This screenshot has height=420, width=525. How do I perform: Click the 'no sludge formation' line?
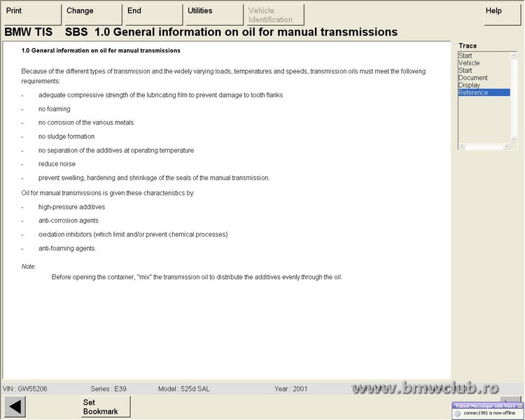(66, 136)
